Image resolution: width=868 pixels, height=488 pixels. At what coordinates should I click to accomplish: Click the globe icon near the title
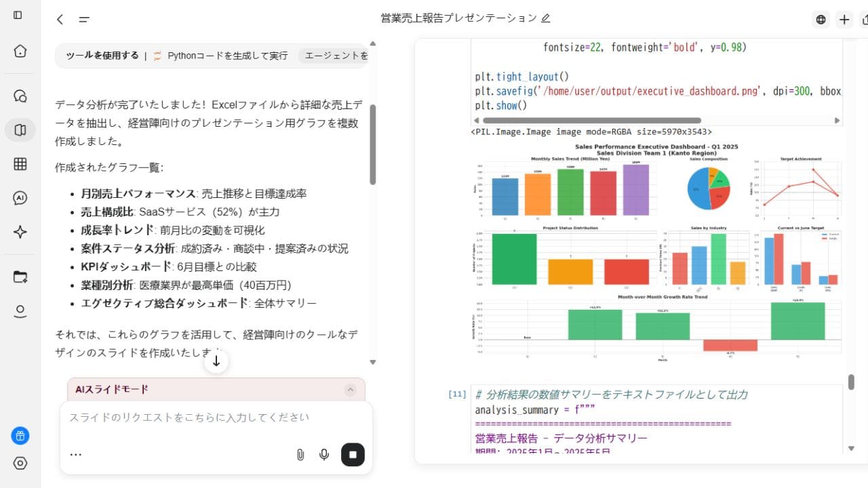tap(821, 20)
